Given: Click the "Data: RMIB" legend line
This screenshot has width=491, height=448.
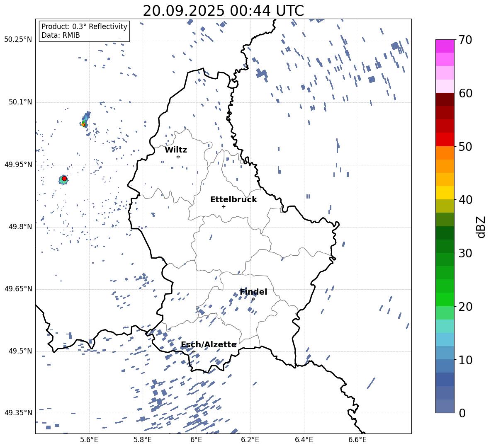Looking at the screenshot, I should point(61,35).
